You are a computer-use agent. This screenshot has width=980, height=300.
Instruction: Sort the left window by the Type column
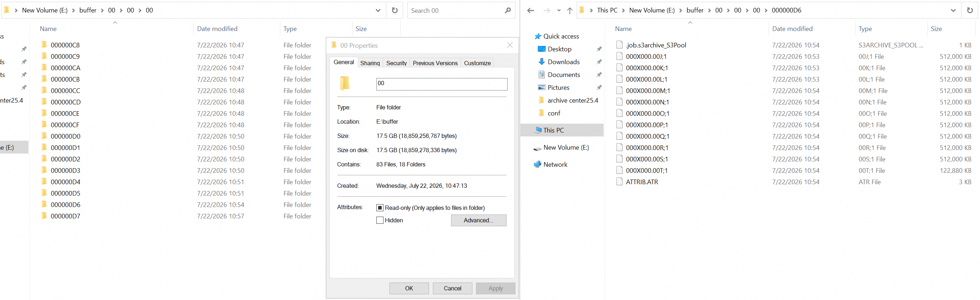290,29
